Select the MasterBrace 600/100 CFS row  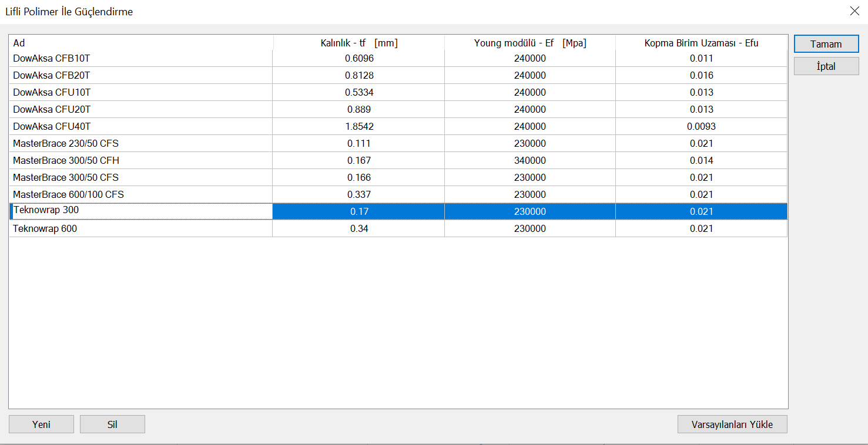tap(68, 194)
